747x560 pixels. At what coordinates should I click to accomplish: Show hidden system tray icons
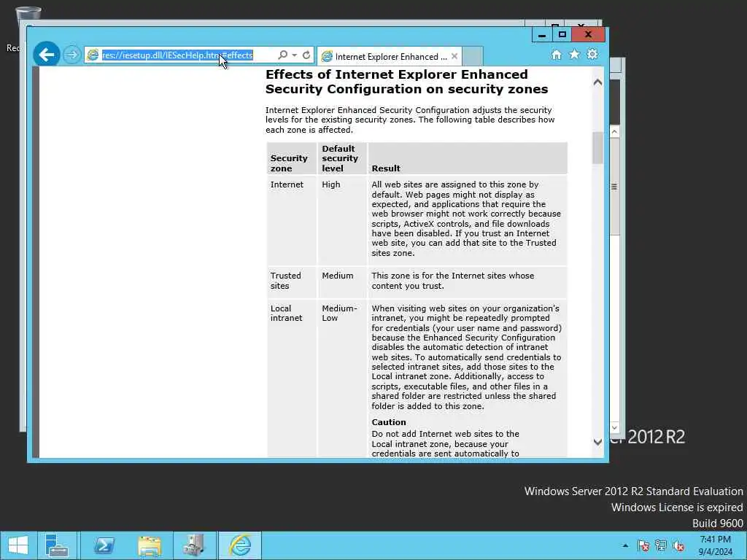(x=625, y=545)
